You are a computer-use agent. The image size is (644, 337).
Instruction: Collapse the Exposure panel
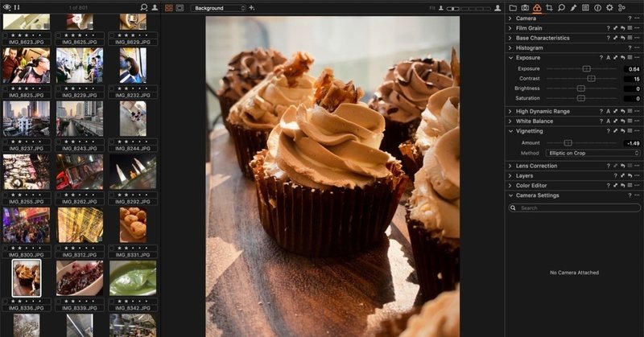pos(510,58)
